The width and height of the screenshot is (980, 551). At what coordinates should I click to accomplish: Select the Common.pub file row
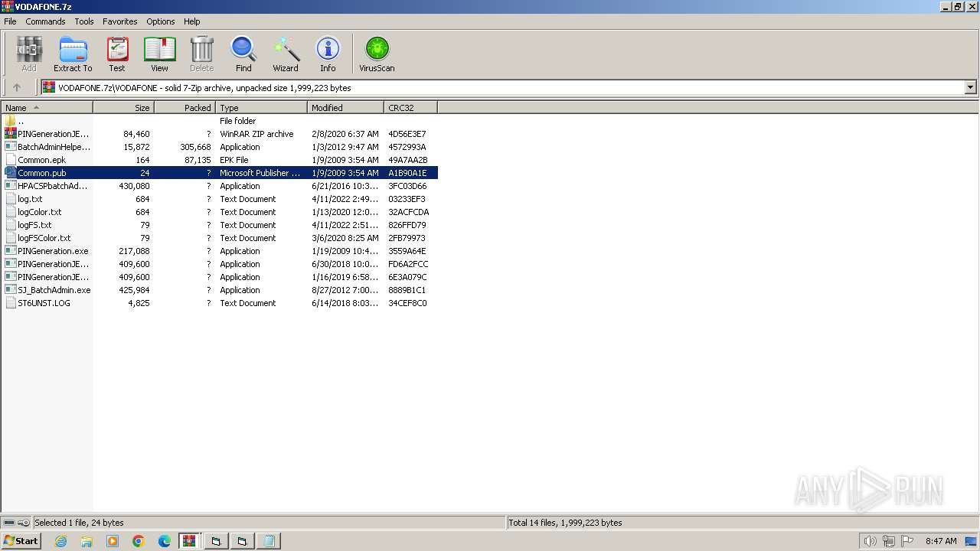[220, 173]
